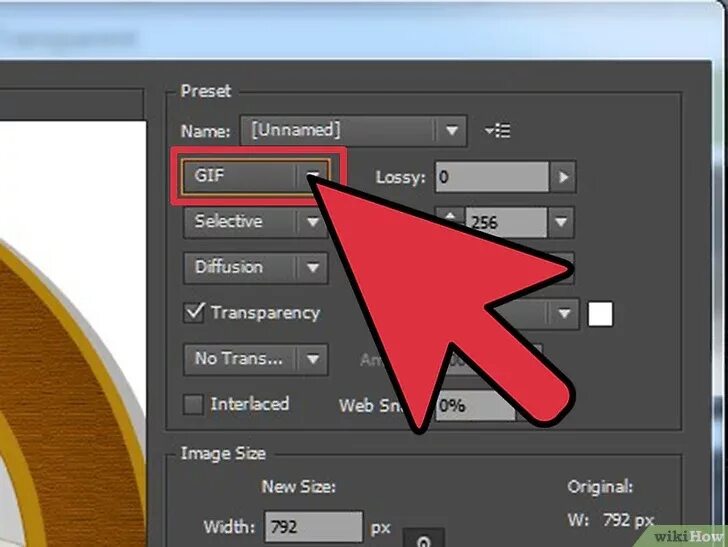This screenshot has width=728, height=547.
Task: Enable the Interlaced checkbox
Action: 193,404
